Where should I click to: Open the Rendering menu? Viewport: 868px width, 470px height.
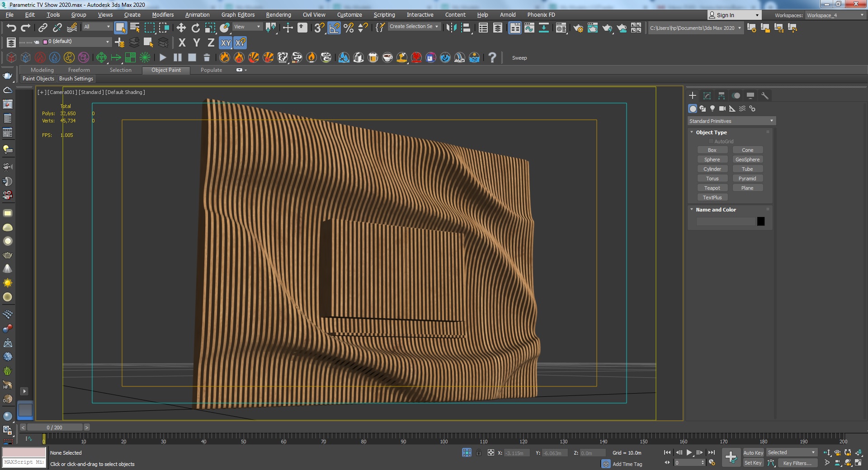(x=278, y=15)
